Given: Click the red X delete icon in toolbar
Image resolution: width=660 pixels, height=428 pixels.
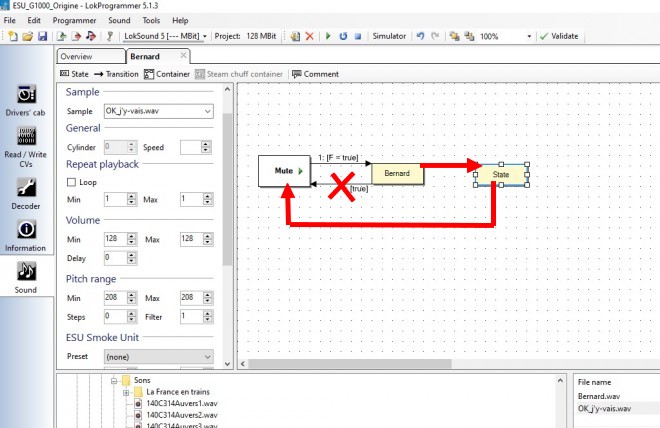Looking at the screenshot, I should [x=309, y=36].
